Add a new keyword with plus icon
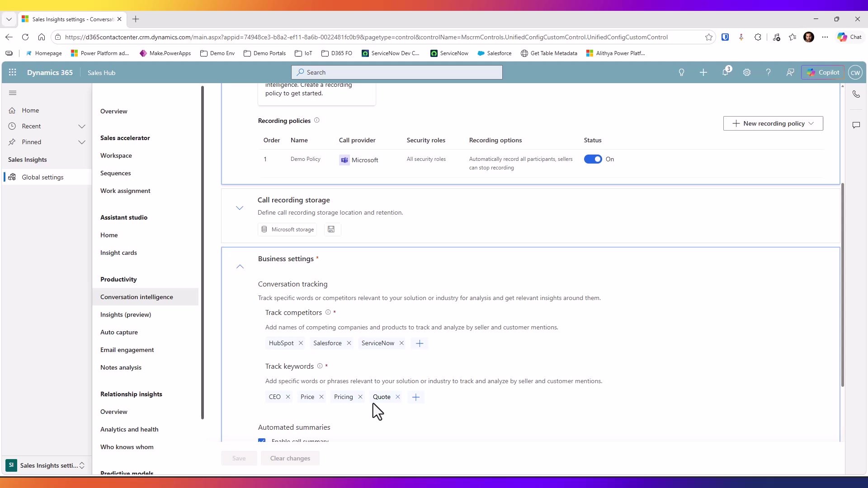 [x=416, y=397]
